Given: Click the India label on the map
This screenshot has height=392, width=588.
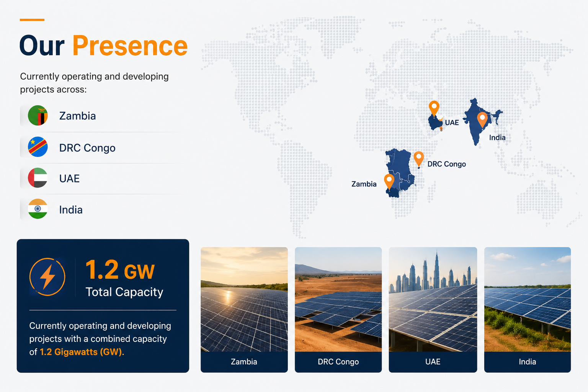Looking at the screenshot, I should [497, 137].
